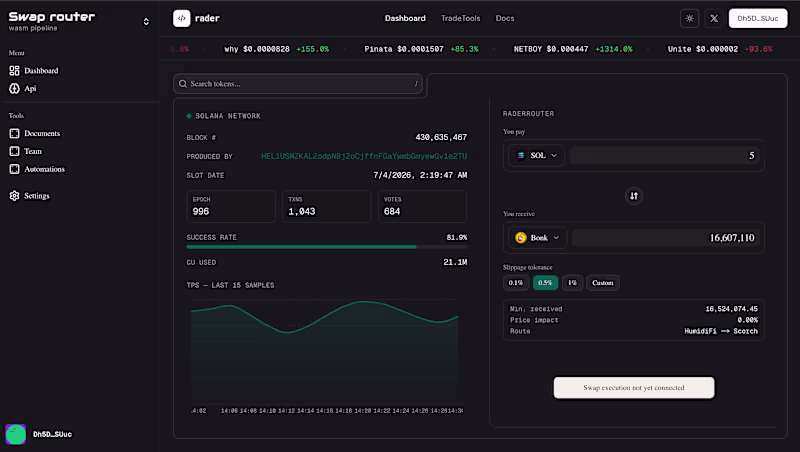Click the EPOCH 996 card
The image size is (800, 452).
click(231, 207)
